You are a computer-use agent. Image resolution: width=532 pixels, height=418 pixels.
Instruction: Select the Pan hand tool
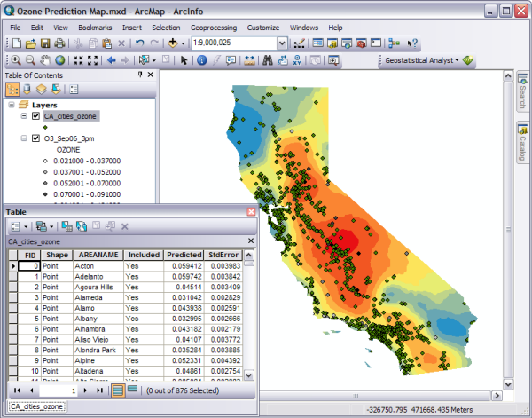coord(45,60)
